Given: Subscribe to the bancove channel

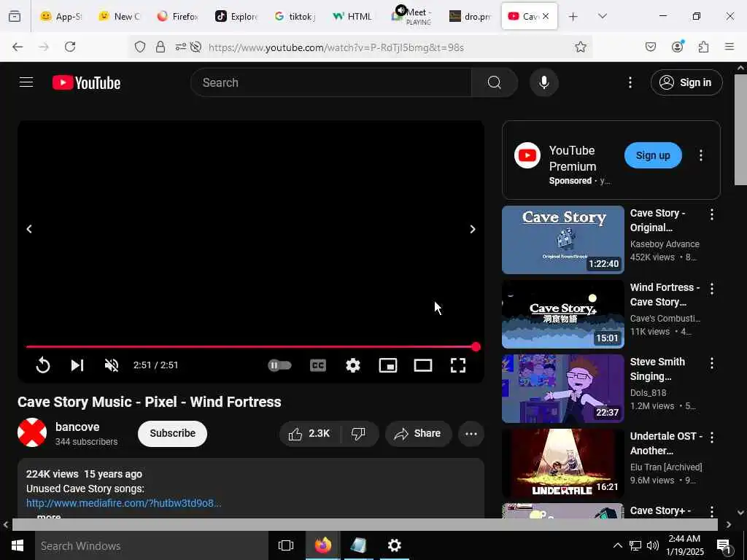Looking at the screenshot, I should pyautogui.click(x=172, y=433).
